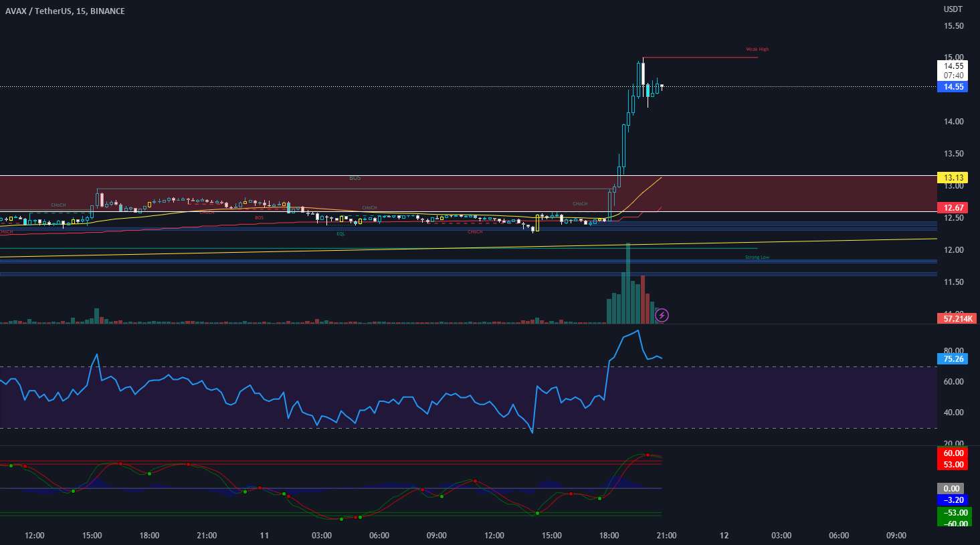Click the date label 12 on time axis

coord(724,536)
